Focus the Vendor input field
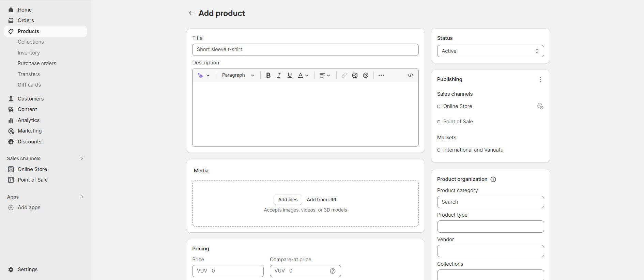This screenshot has width=644, height=280. tap(490, 251)
